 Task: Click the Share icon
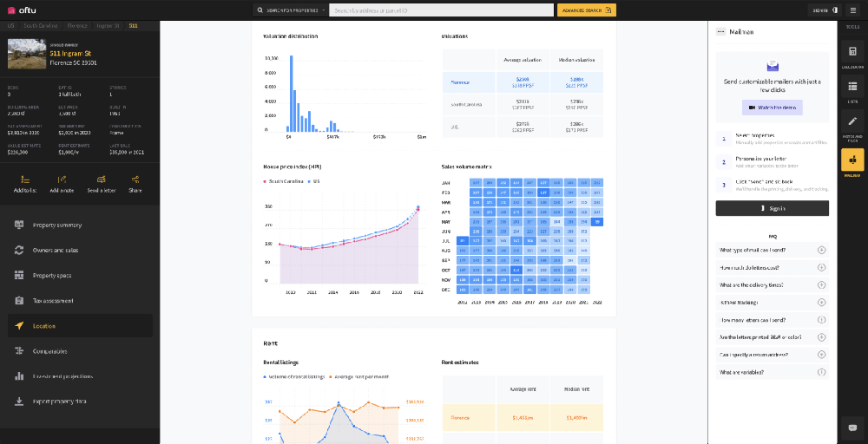tap(135, 180)
